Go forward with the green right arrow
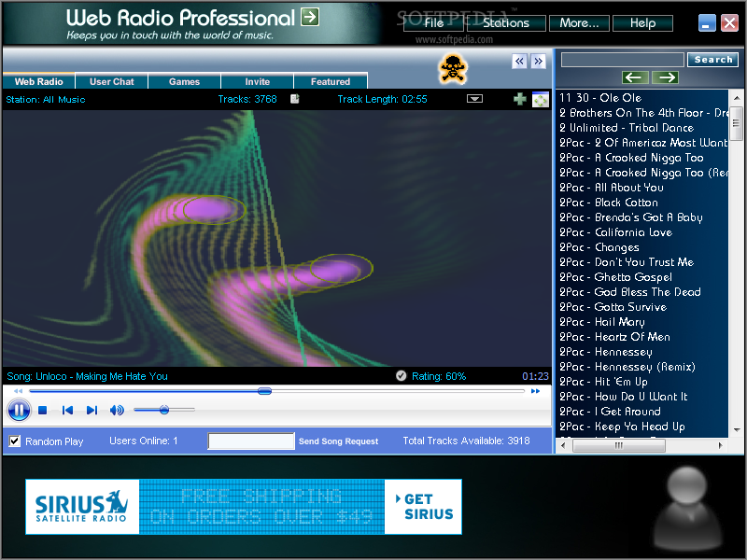 click(x=666, y=77)
